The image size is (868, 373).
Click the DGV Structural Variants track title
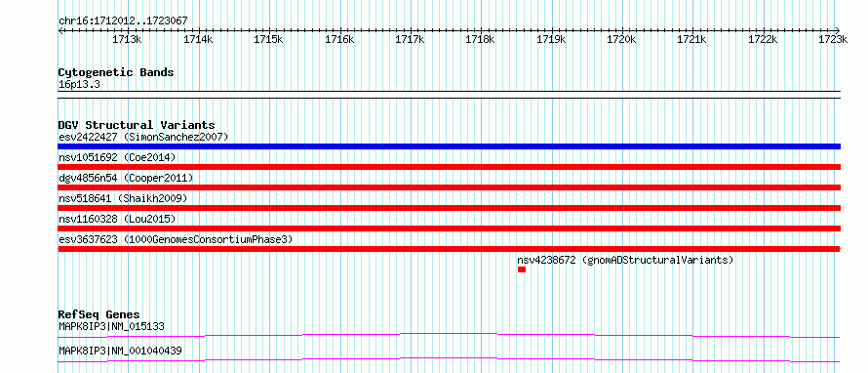(137, 125)
